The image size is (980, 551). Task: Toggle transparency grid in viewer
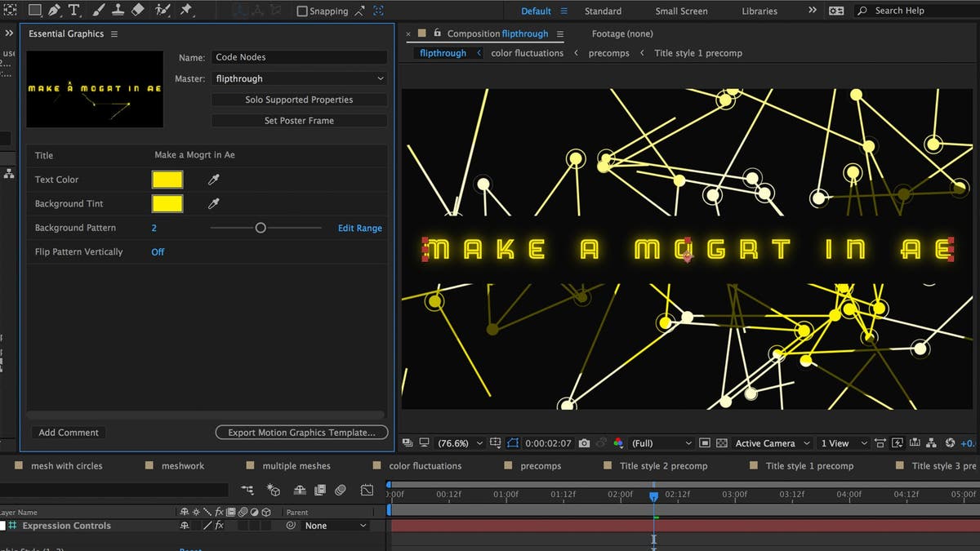[722, 443]
